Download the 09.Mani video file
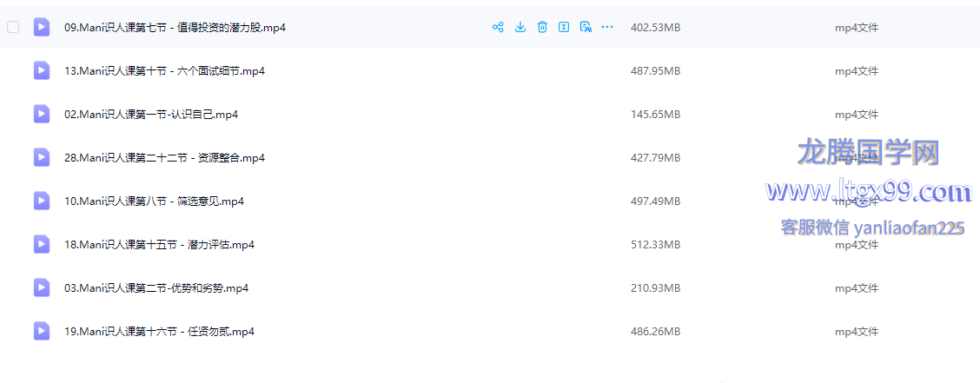Image resolution: width=980 pixels, height=383 pixels. pos(520,27)
